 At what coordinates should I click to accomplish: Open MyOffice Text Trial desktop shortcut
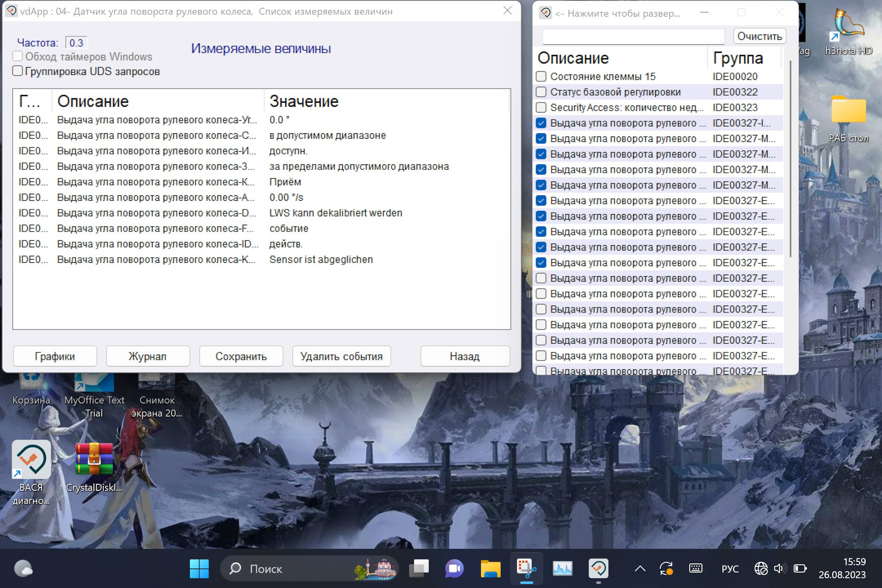click(x=94, y=396)
